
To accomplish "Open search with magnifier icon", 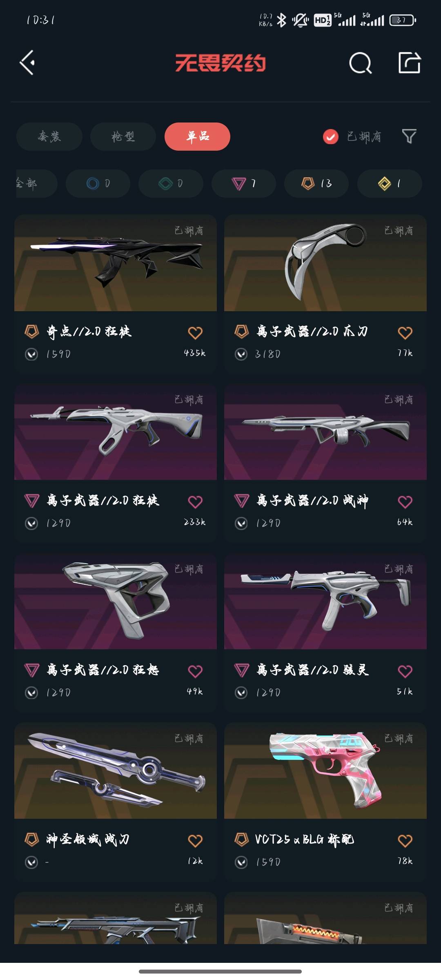I will coord(360,63).
